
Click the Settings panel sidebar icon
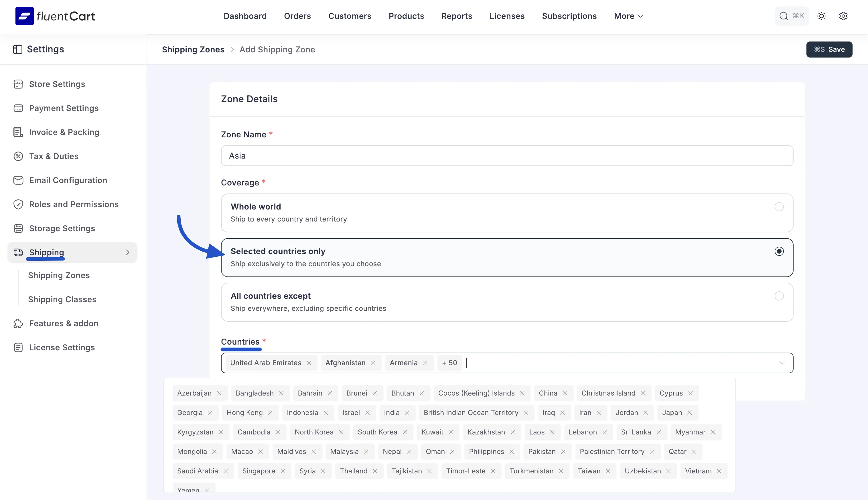tap(17, 49)
